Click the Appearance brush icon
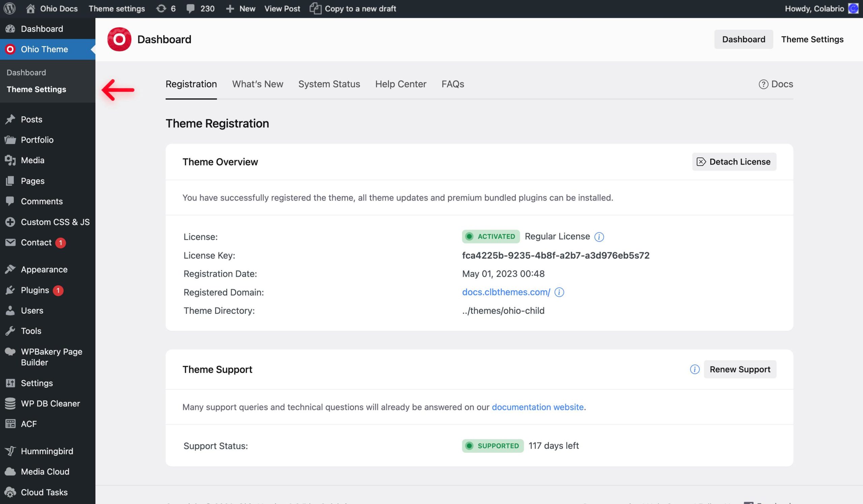Viewport: 863px width, 504px height. 10,269
